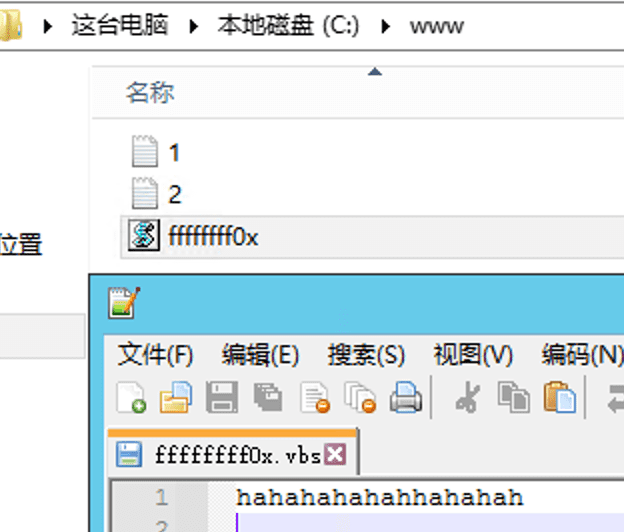Viewport: 624px width, 532px height.
Task: Click the Save floppy disk icon
Action: [x=221, y=397]
